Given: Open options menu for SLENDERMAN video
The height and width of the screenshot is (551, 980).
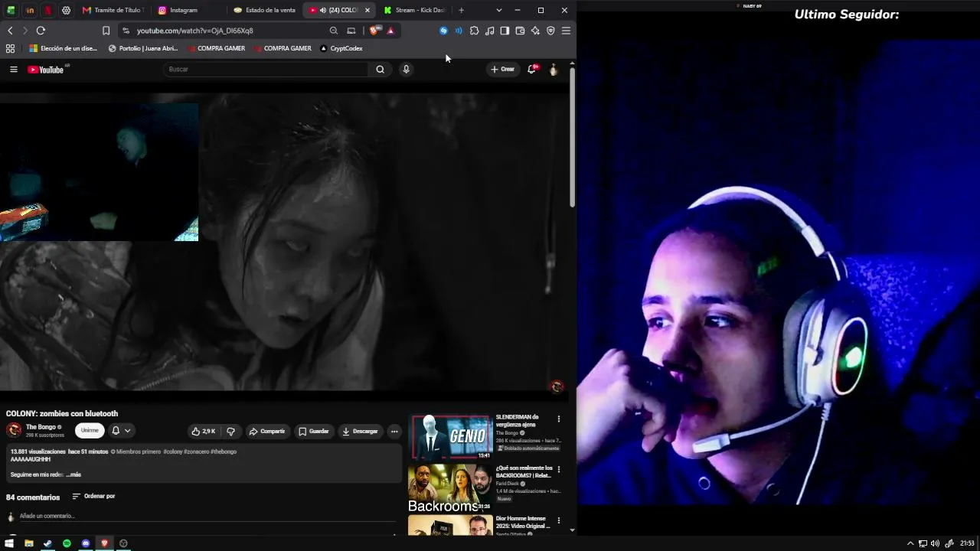Looking at the screenshot, I should pyautogui.click(x=559, y=419).
